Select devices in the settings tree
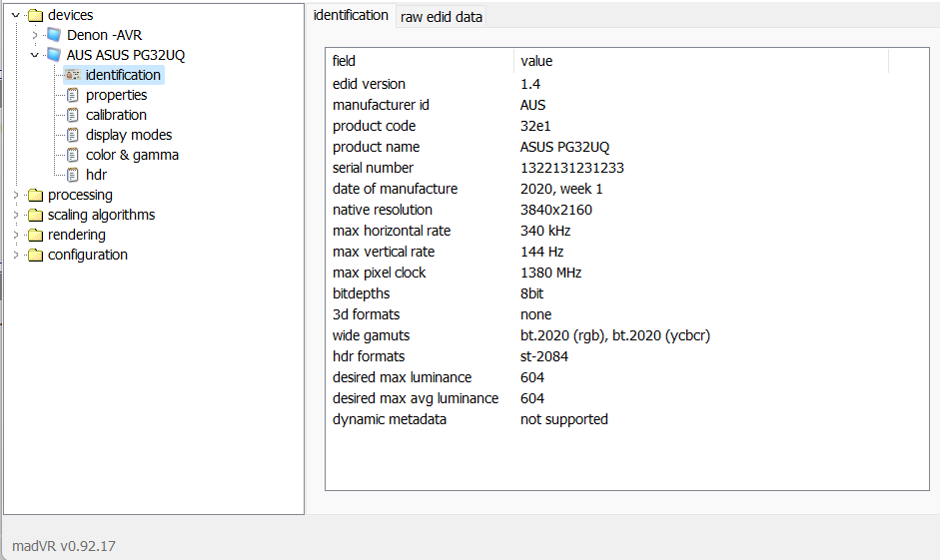The image size is (940, 560). (70, 15)
